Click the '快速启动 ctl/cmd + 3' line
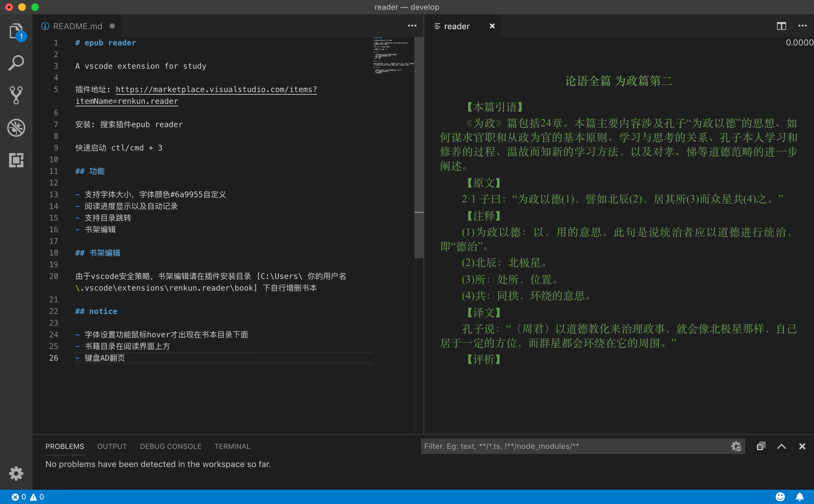 pyautogui.click(x=119, y=148)
